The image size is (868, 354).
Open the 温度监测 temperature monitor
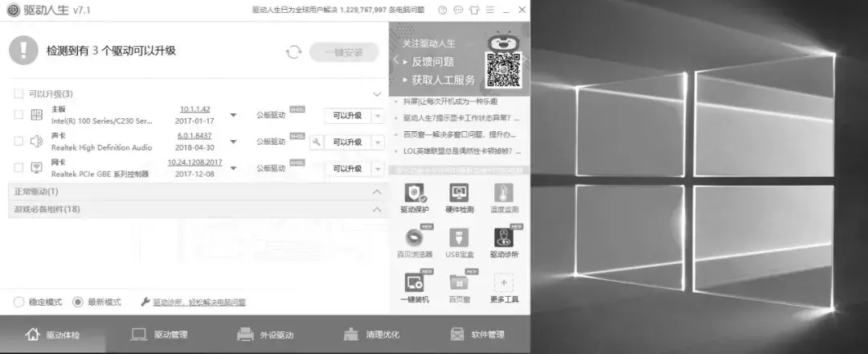pos(504,196)
